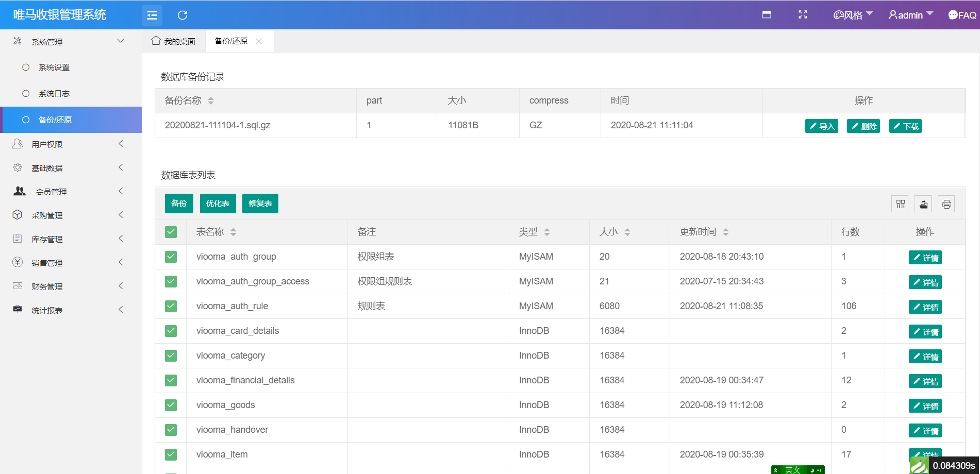
Task: Expand the 财务管理 menu chevron
Action: coord(121,286)
